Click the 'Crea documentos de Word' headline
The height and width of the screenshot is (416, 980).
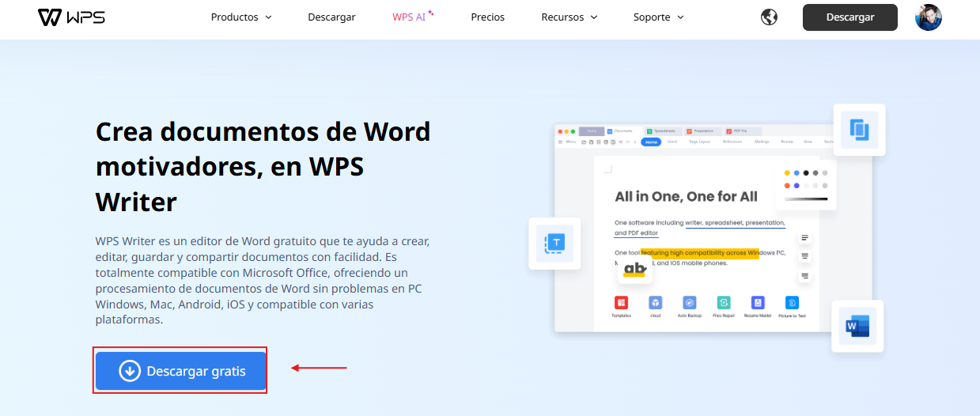pyautogui.click(x=263, y=166)
